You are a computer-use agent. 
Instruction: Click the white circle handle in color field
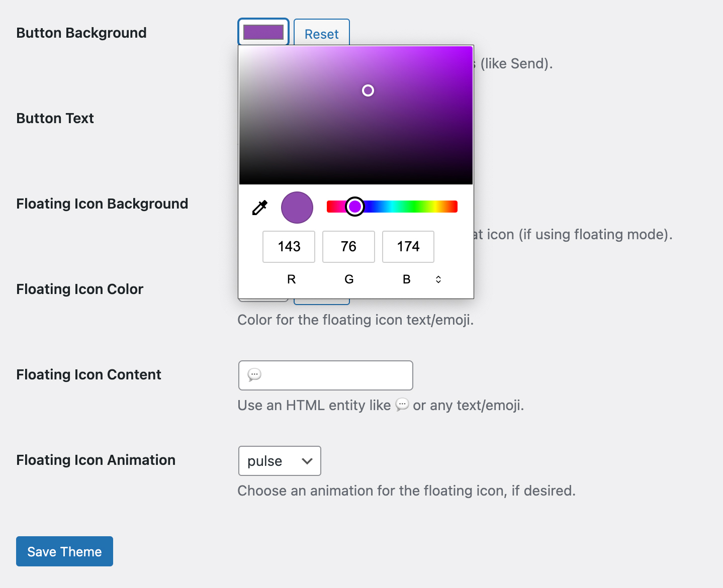[x=368, y=90]
